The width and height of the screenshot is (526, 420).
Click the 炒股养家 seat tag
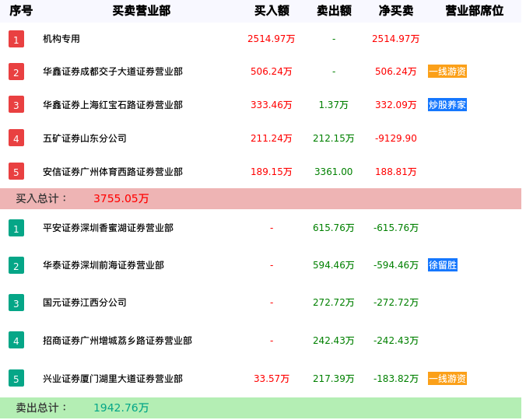447,104
